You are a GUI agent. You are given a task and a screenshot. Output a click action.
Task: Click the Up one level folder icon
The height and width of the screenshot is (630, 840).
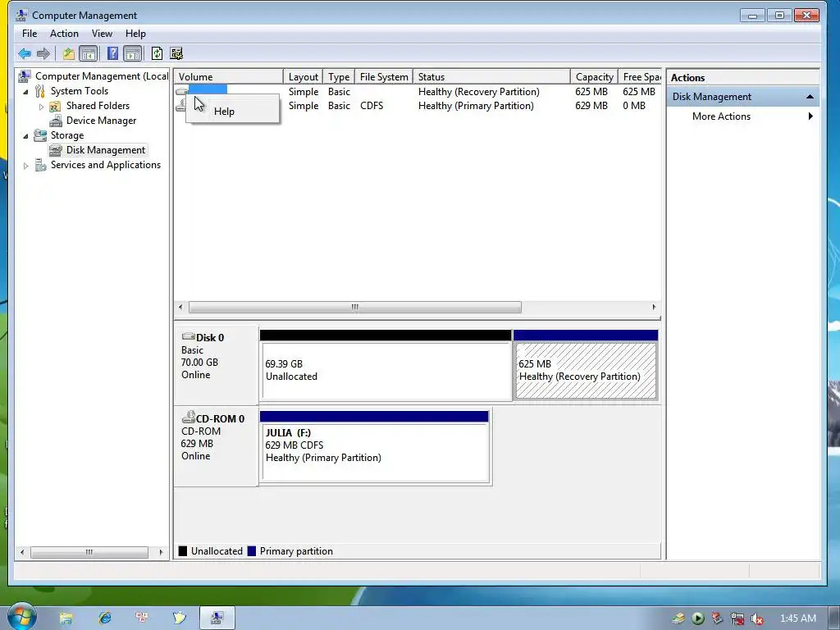68,53
